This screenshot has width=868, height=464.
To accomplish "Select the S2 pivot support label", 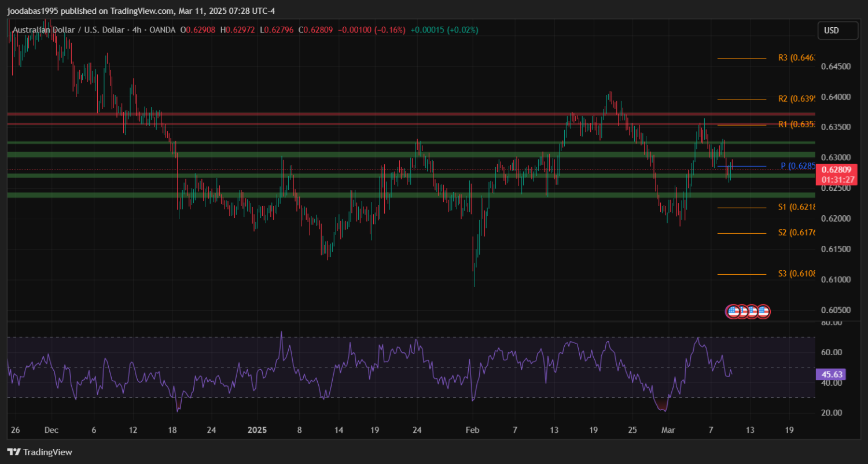I will (x=796, y=233).
